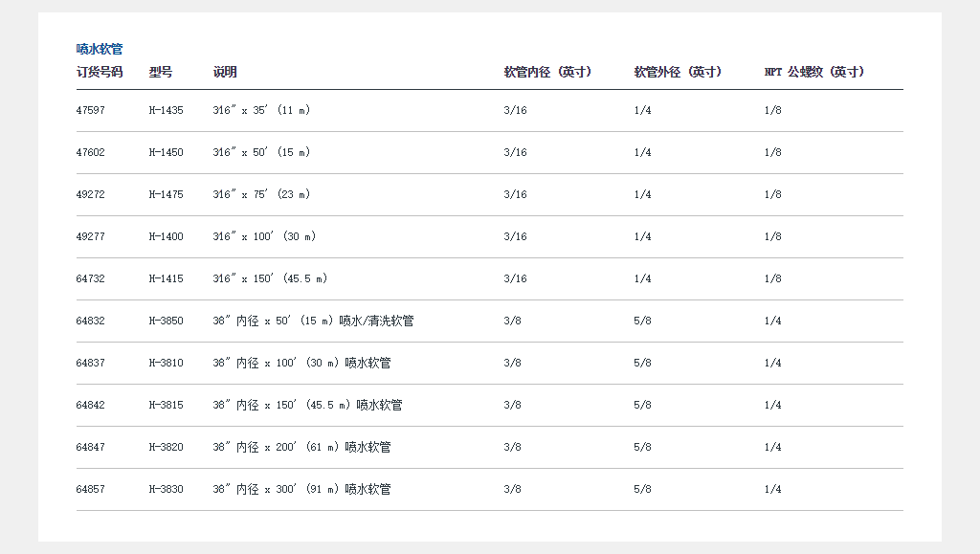Click outer diameter 5/8 in 64857 row
This screenshot has height=554, width=980.
642,490
